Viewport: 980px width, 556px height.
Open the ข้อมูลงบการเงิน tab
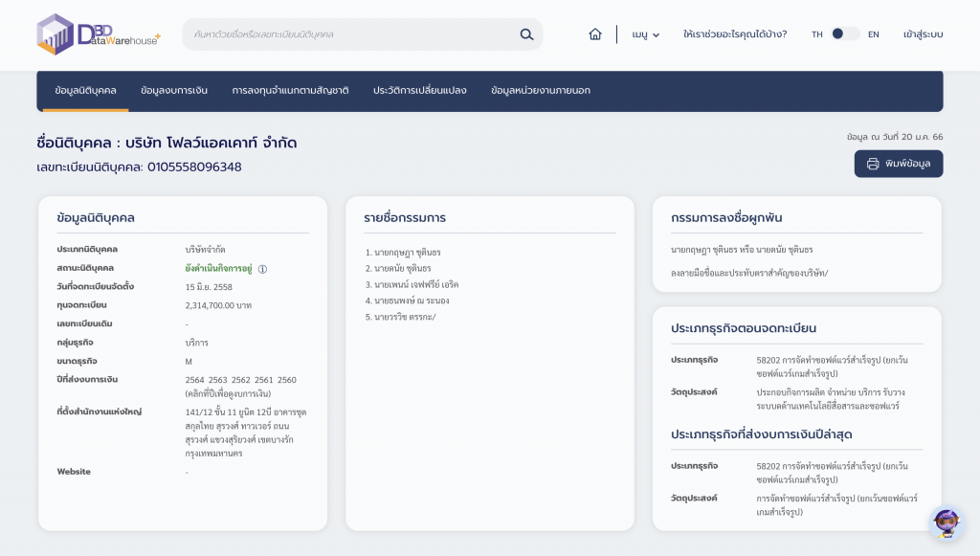coord(174,91)
